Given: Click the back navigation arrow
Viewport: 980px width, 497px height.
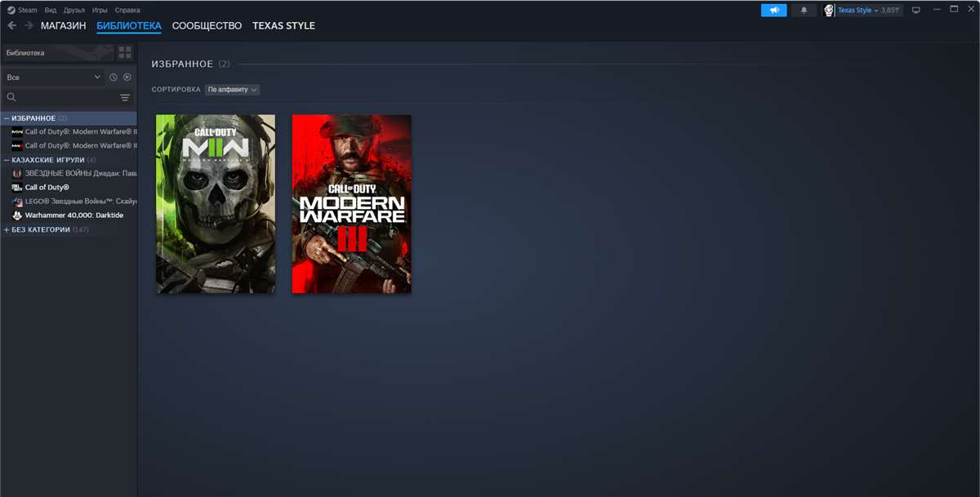Looking at the screenshot, I should point(10,25).
